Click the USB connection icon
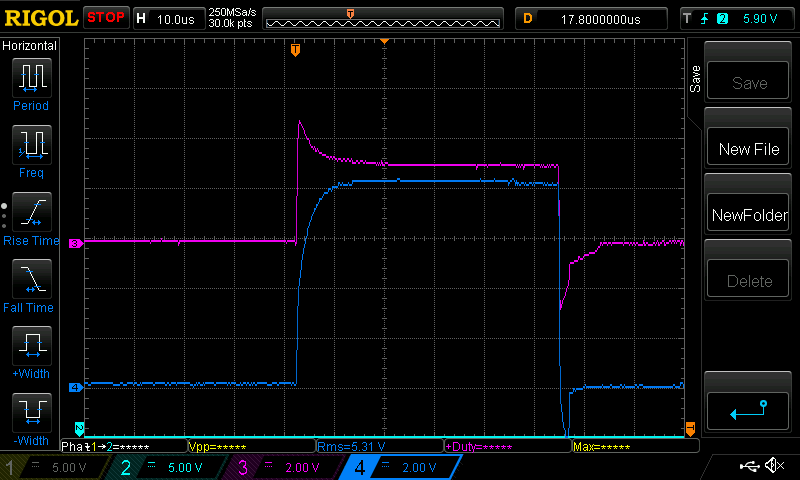The width and height of the screenshot is (800, 480). (x=749, y=466)
